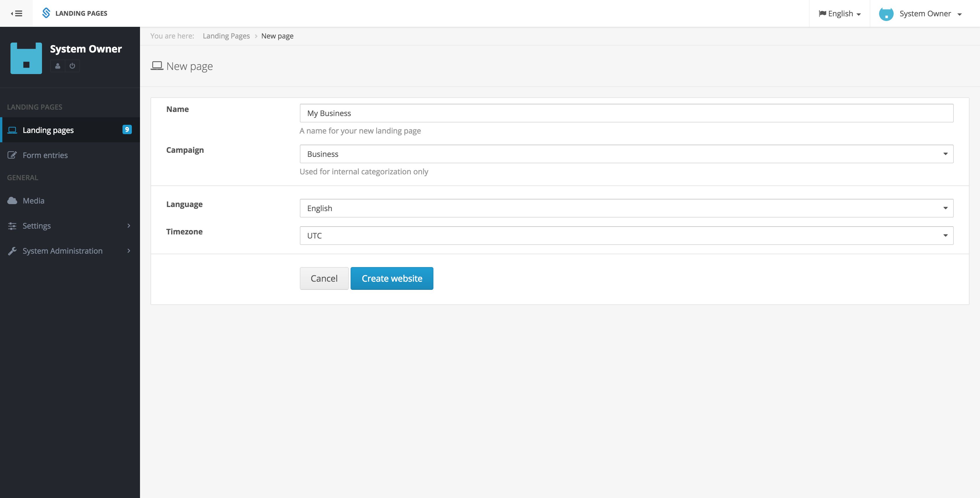
Task: Click the Cancel button
Action: point(324,278)
